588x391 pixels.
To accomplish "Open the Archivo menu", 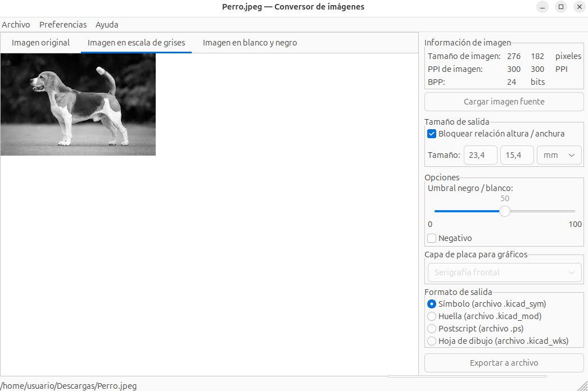I will (x=16, y=25).
